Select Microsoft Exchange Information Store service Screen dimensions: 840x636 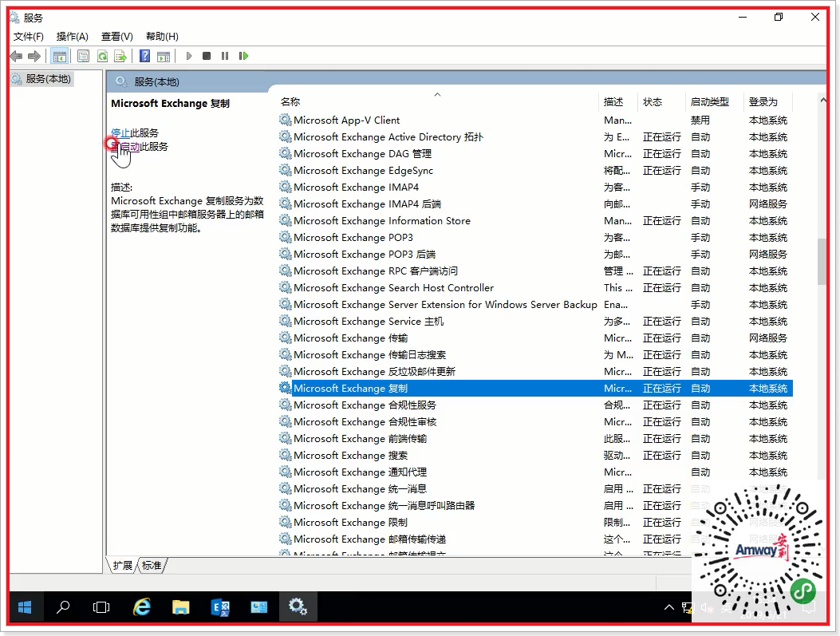click(x=536, y=221)
